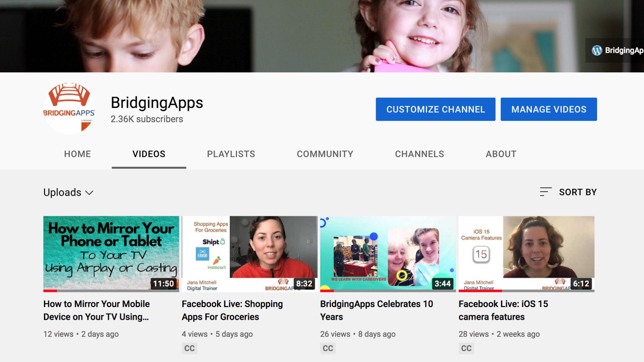The image size is (644, 362).
Task: Open the WordPress BridgingApps banner link
Action: pos(614,50)
